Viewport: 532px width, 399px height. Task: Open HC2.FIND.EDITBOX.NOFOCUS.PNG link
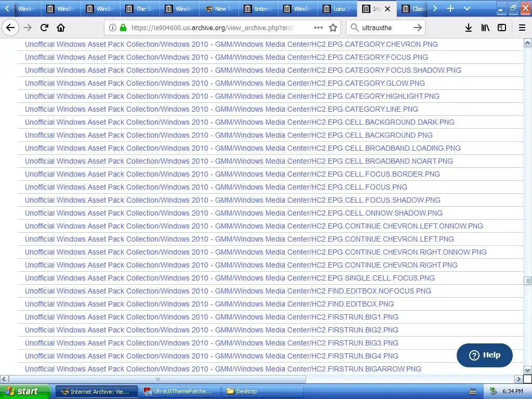point(228,291)
